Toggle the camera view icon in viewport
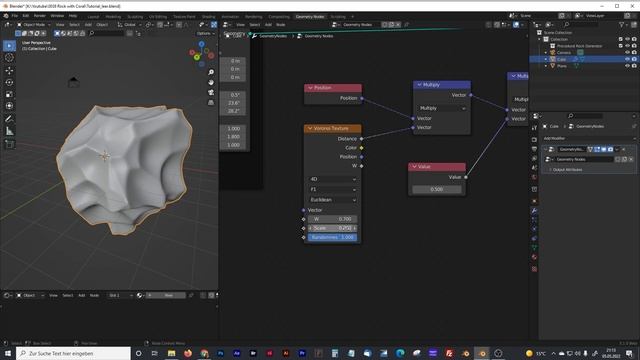This screenshot has height=360, width=640. tap(211, 92)
